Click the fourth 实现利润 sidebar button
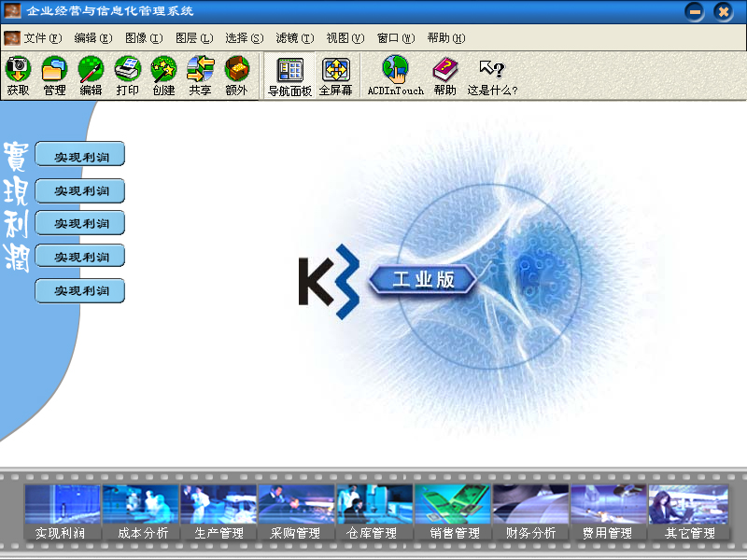 point(80,256)
